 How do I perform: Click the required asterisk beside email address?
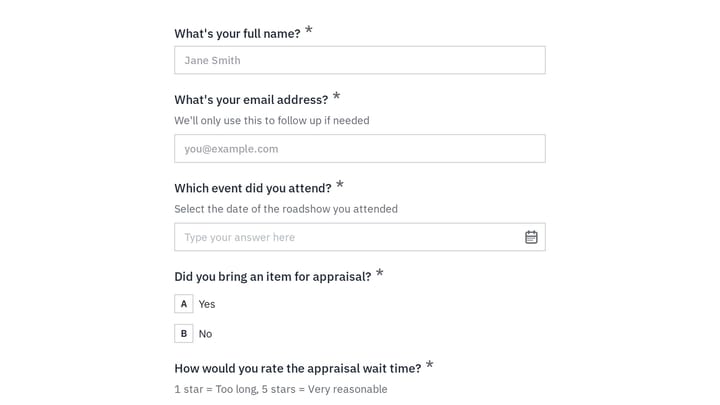pyautogui.click(x=337, y=96)
